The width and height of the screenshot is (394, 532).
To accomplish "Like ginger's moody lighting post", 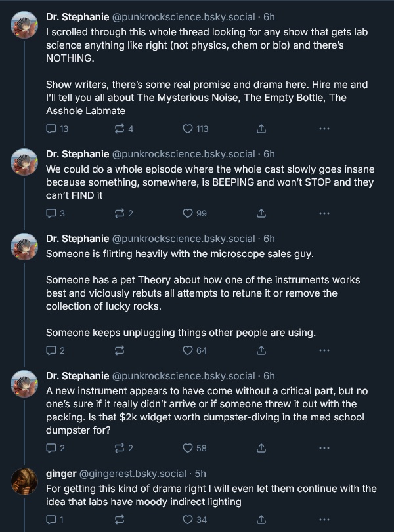I will pos(188,520).
